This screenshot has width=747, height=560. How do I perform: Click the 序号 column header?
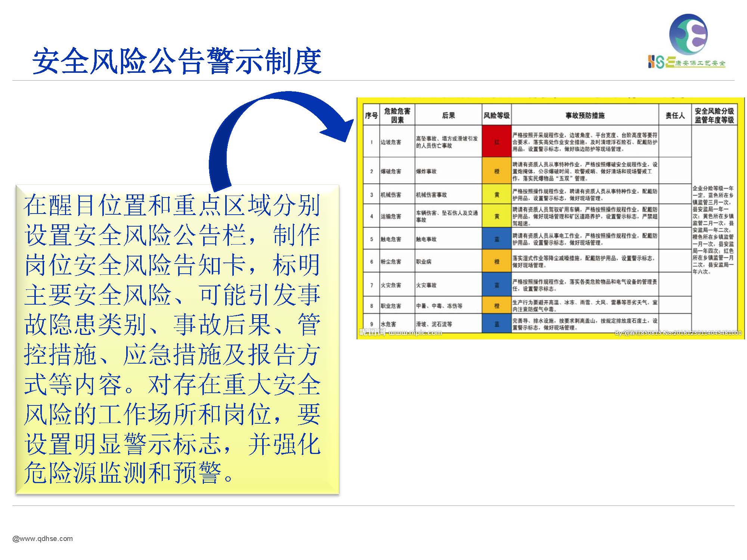pyautogui.click(x=371, y=115)
